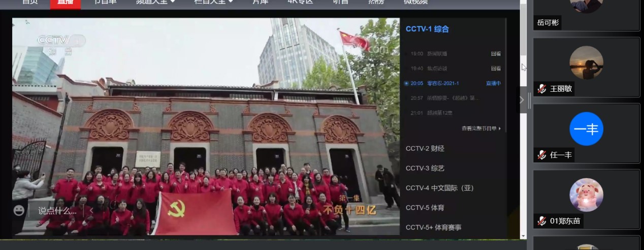This screenshot has height=250, width=644.
Task: Switch to the 直播 tab
Action: pyautogui.click(x=65, y=2)
